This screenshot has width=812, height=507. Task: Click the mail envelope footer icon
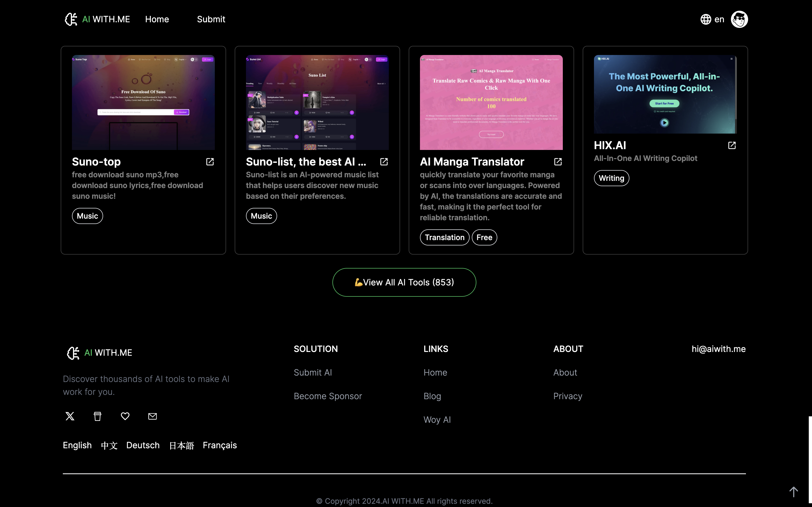click(x=153, y=416)
